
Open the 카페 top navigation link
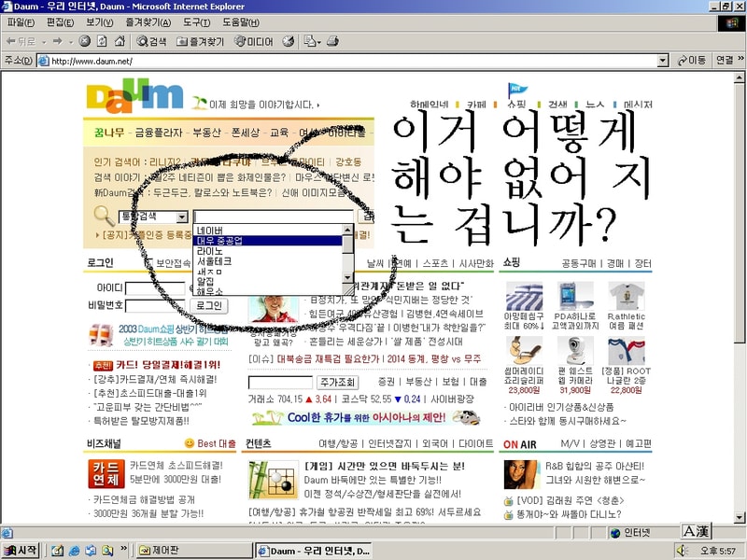(476, 105)
